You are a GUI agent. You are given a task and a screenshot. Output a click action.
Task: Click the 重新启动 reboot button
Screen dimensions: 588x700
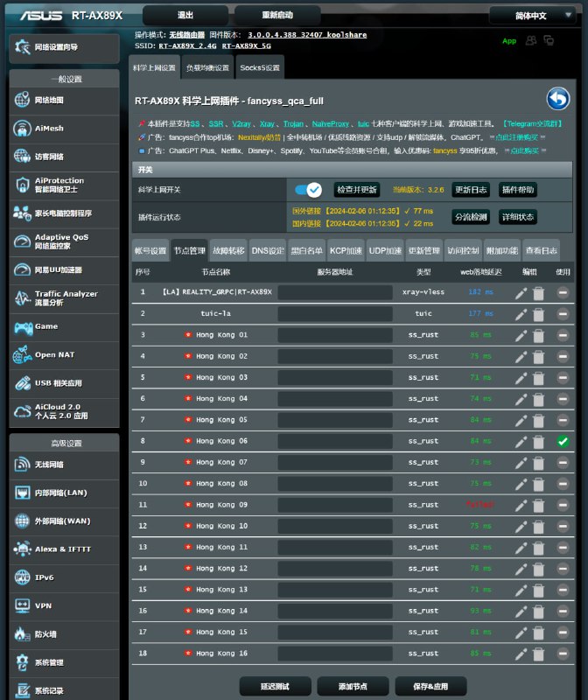pyautogui.click(x=277, y=15)
